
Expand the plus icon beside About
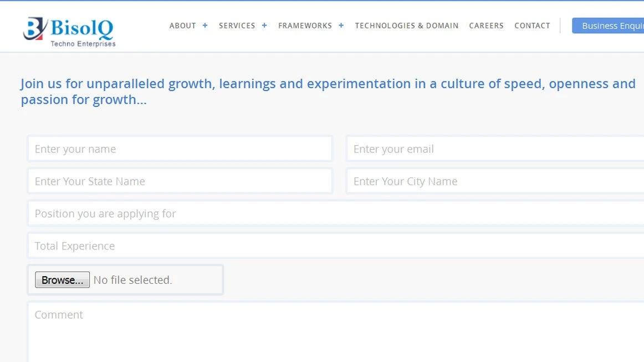click(205, 26)
